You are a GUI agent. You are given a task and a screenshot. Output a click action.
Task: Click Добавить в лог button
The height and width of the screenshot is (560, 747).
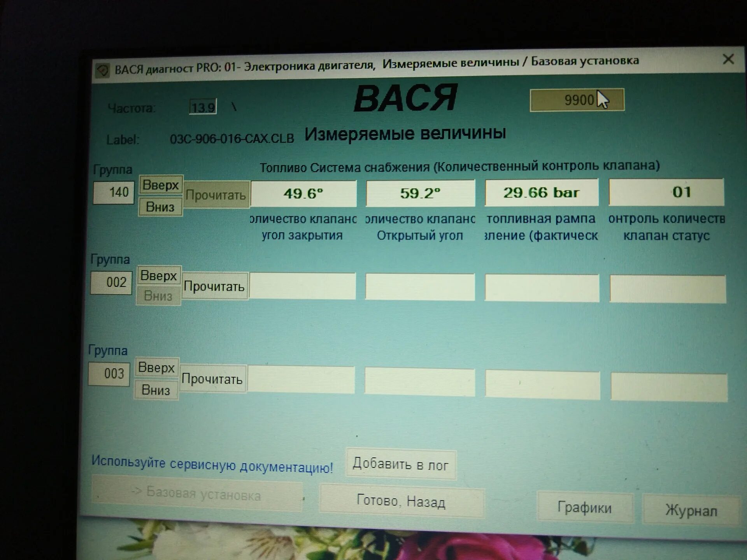pyautogui.click(x=400, y=464)
